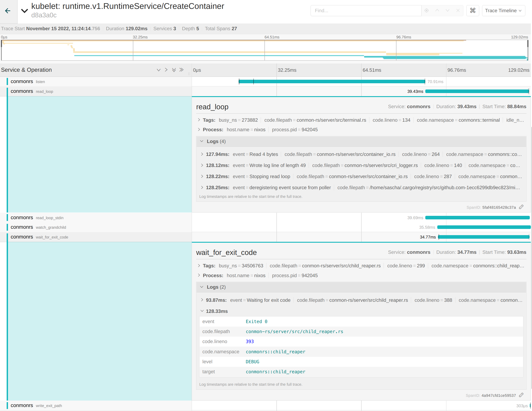Click the locate-match target icon in search
This screenshot has height=411, width=532.
point(427,11)
